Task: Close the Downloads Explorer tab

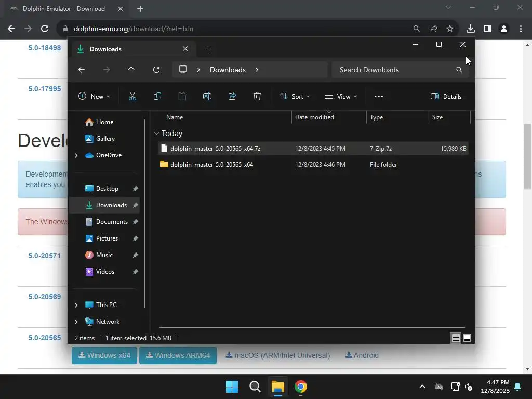Action: (x=185, y=49)
